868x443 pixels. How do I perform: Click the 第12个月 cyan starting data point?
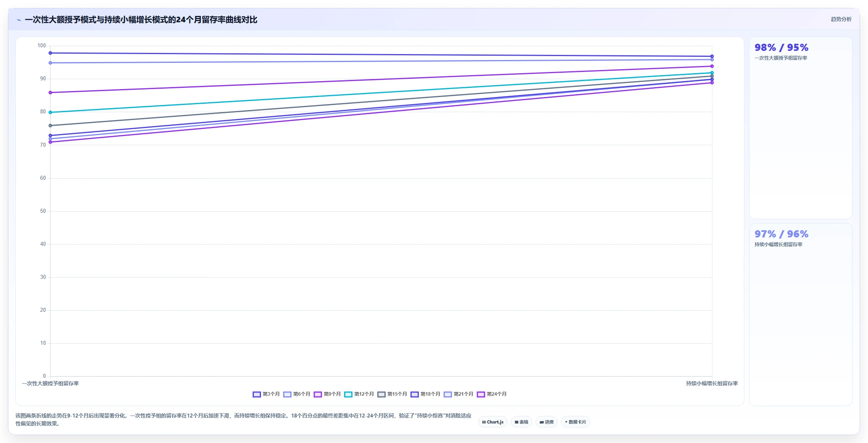[50, 112]
